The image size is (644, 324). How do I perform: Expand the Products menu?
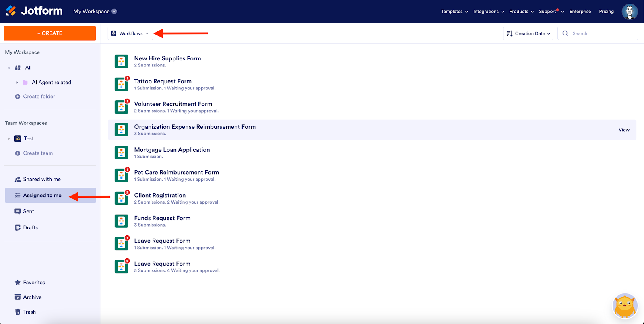point(521,12)
